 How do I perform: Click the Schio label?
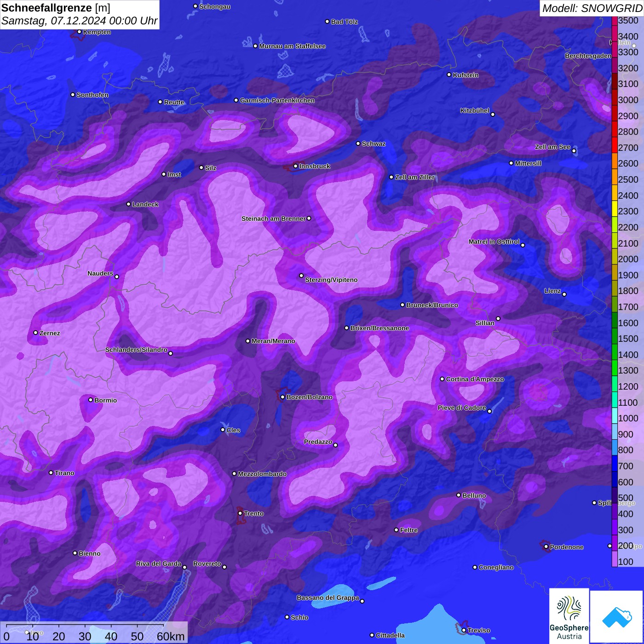299,617
